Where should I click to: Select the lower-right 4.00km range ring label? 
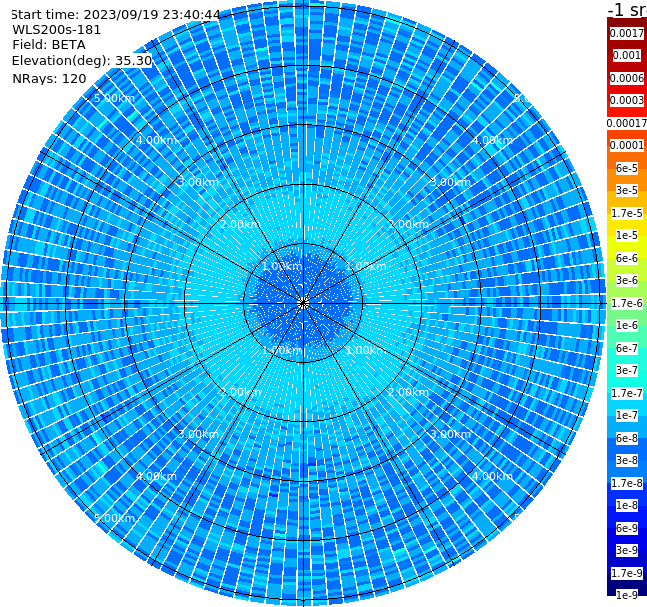(x=492, y=476)
